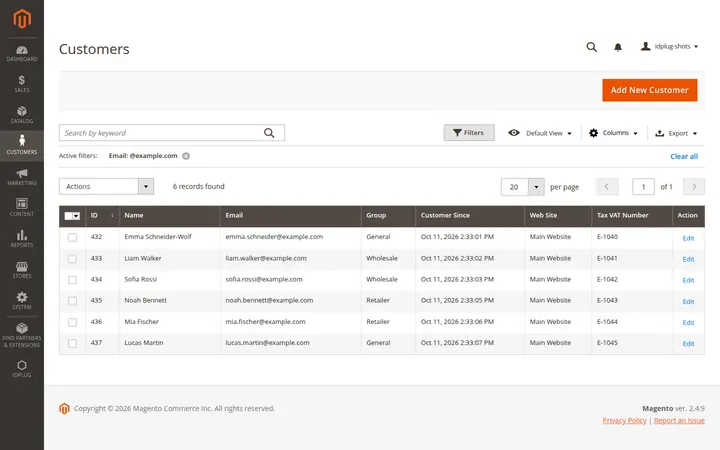Click date Oct 11, 2026 2:33:03 PM
Image resolution: width=720 pixels, height=450 pixels.
pos(457,279)
